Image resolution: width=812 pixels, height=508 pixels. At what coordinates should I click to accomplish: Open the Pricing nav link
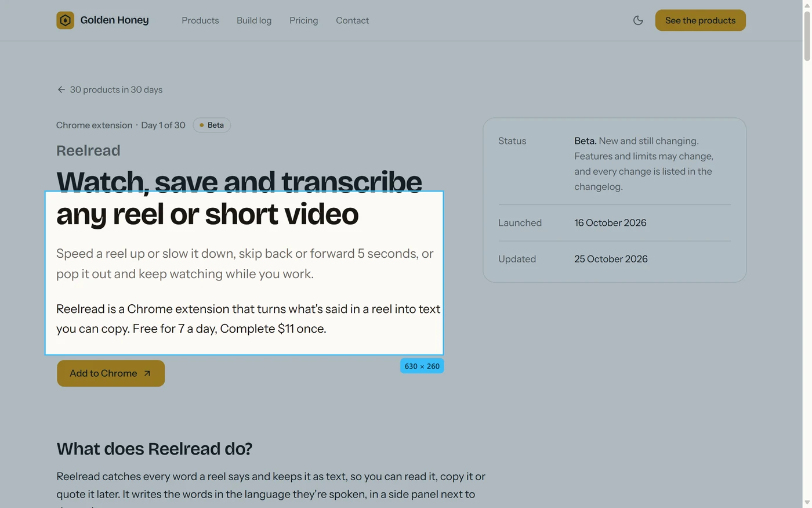coord(303,20)
